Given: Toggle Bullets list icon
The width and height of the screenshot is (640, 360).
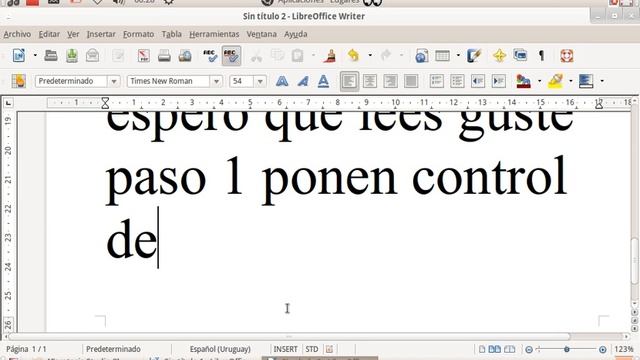Looking at the screenshot, I should pyautogui.click(x=457, y=81).
